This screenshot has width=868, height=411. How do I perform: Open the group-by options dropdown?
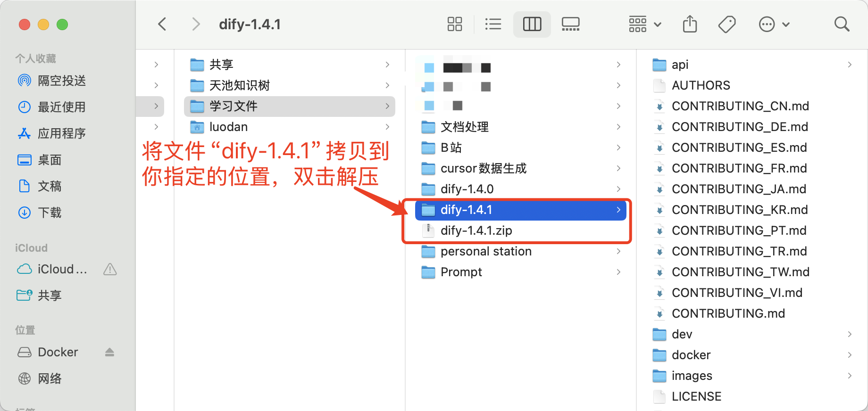coord(645,24)
